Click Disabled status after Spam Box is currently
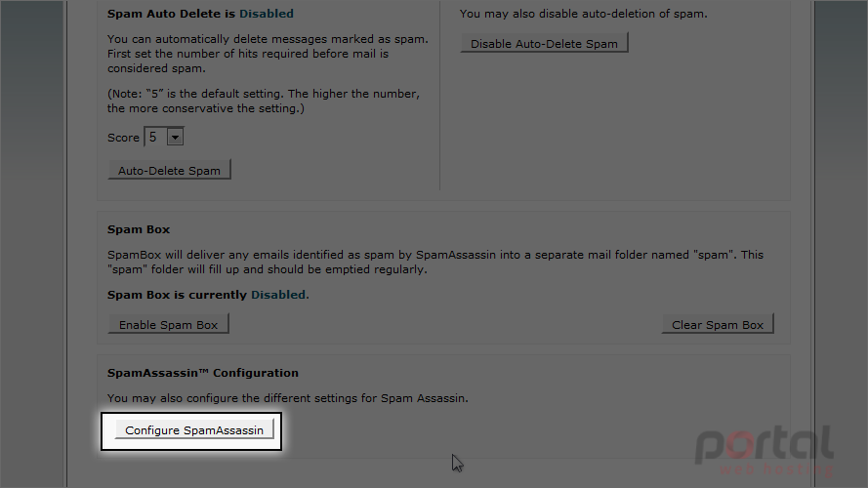The image size is (868, 488). [x=278, y=295]
